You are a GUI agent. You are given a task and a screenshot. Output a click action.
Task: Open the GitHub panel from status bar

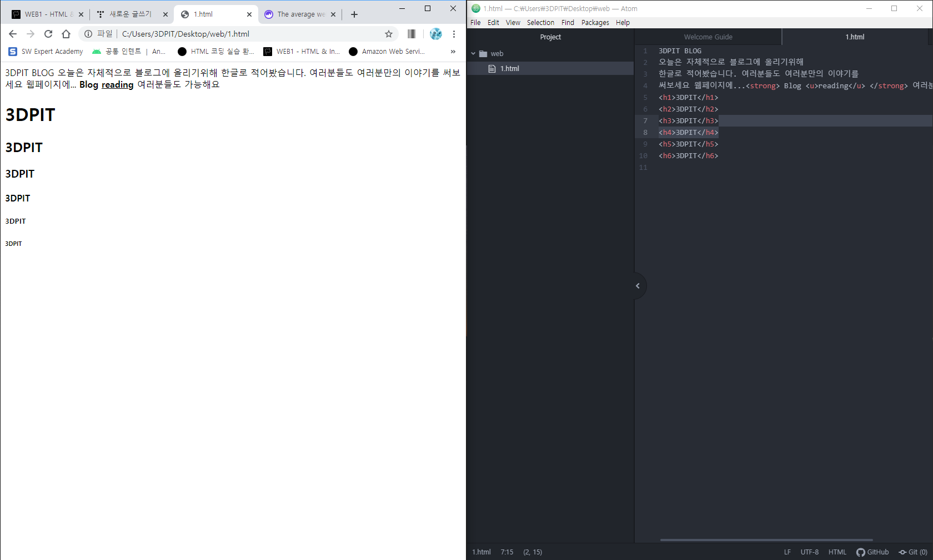(872, 552)
